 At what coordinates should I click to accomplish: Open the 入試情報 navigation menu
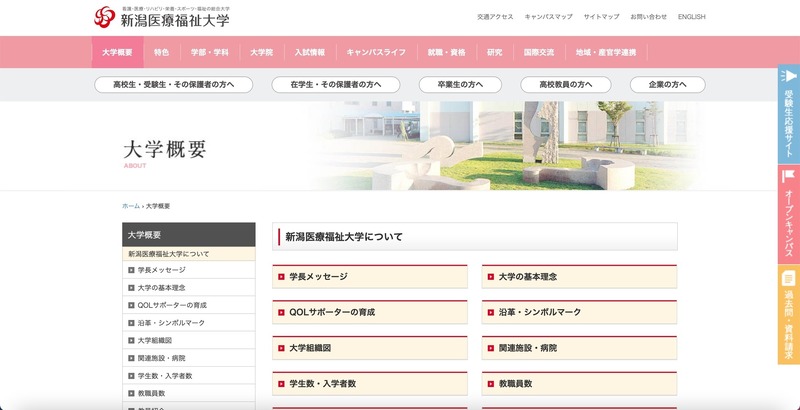pos(307,52)
